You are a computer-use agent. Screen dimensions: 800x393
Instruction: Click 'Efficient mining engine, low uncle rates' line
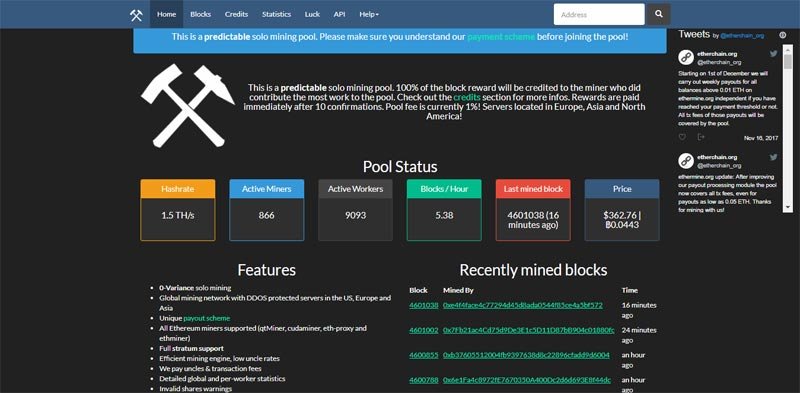[219, 359]
